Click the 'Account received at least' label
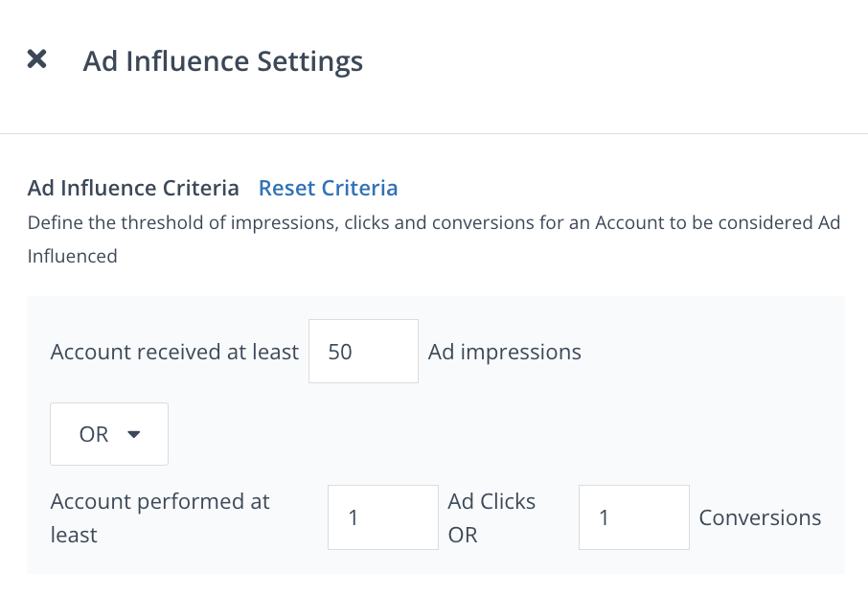Screen dimensions: 868x596 (x=174, y=352)
